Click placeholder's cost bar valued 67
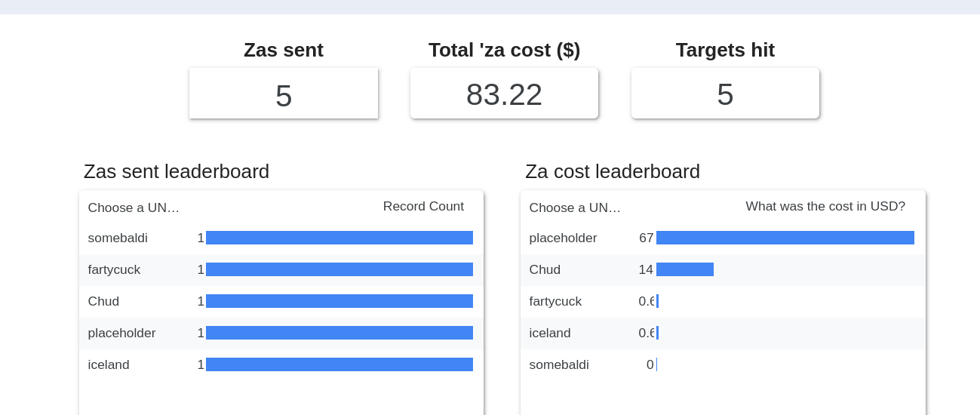The height and width of the screenshot is (415, 980). point(785,238)
